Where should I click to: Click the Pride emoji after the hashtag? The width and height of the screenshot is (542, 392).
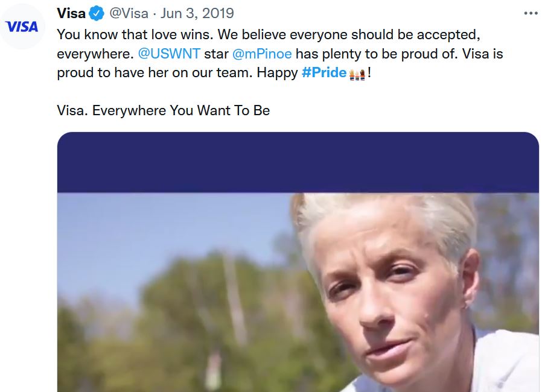[x=357, y=74]
